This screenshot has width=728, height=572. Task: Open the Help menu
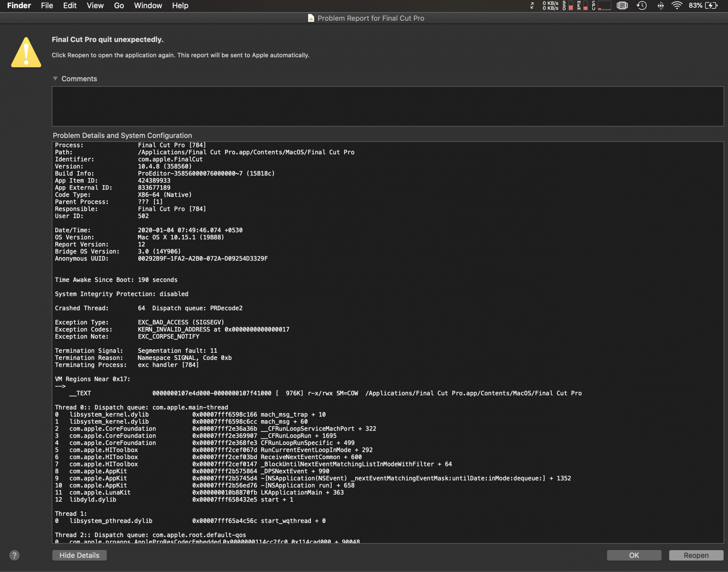180,5
